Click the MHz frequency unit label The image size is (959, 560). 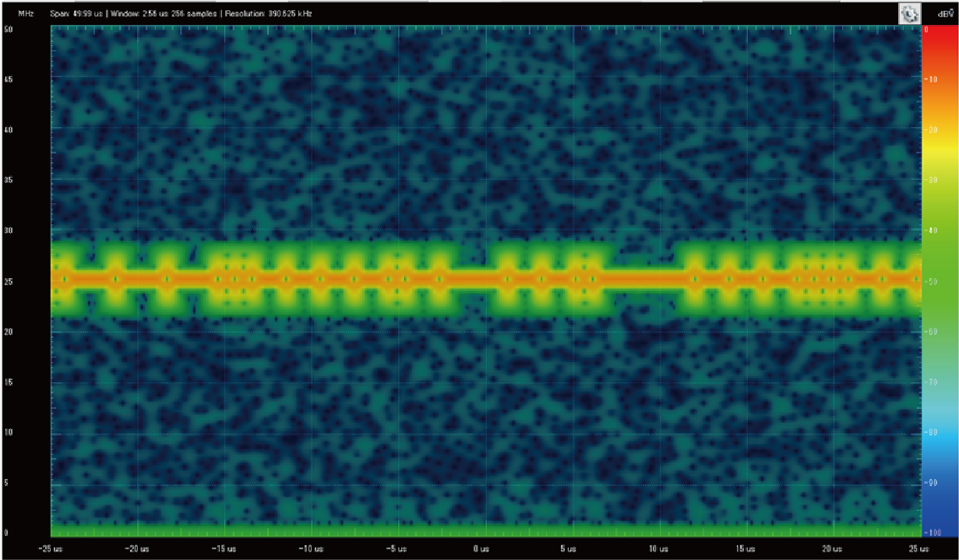pos(26,14)
